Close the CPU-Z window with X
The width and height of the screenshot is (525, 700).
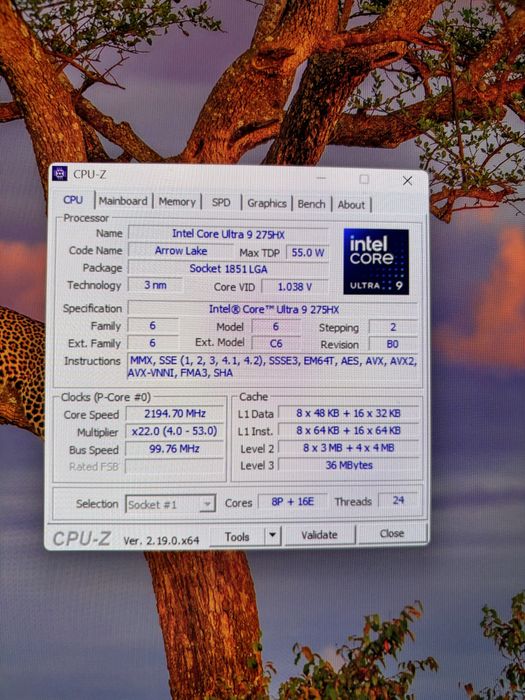coord(407,180)
